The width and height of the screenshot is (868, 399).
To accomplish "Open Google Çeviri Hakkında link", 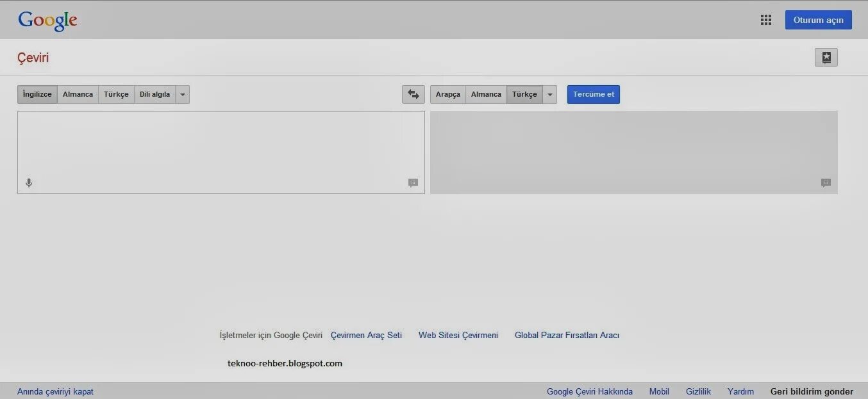I will coord(590,391).
